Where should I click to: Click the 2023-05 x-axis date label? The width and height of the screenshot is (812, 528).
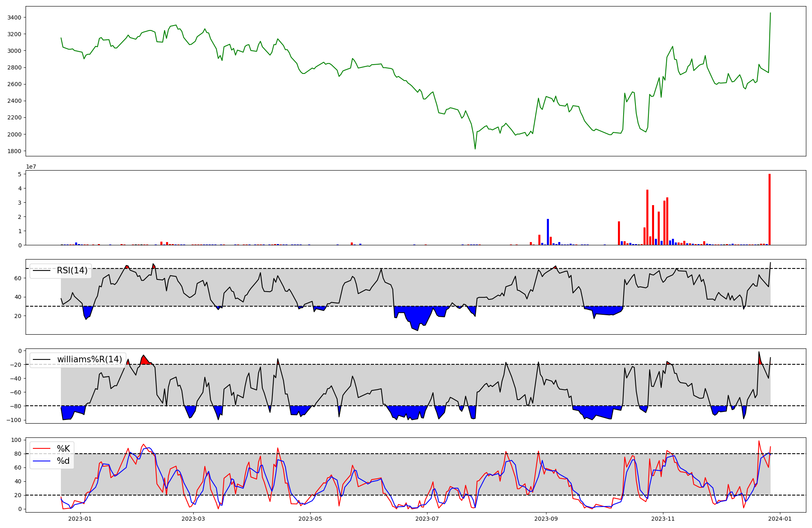point(311,519)
